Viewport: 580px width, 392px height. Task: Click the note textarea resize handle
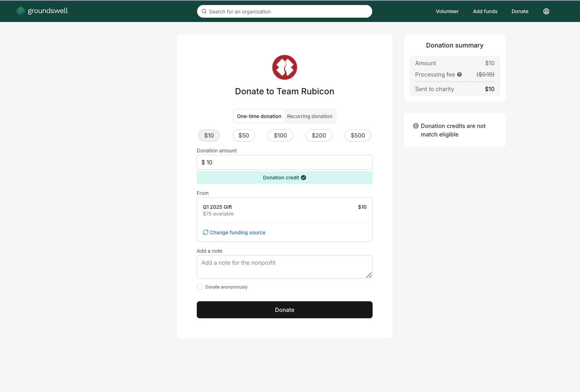[369, 275]
